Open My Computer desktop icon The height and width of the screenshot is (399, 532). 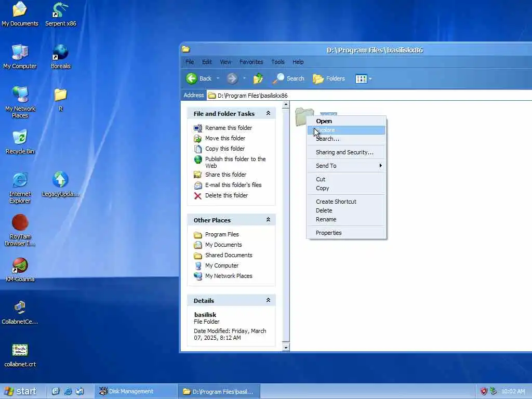tap(20, 57)
